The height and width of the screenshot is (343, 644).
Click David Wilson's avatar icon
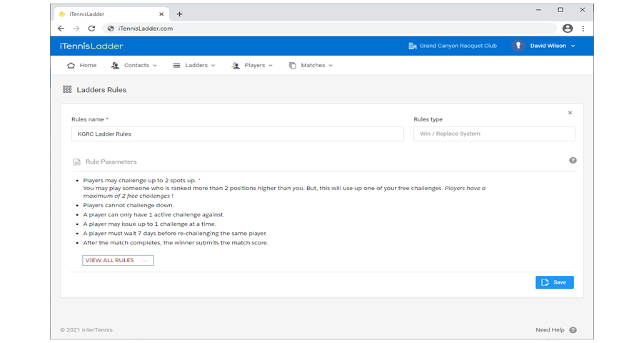[x=518, y=46]
